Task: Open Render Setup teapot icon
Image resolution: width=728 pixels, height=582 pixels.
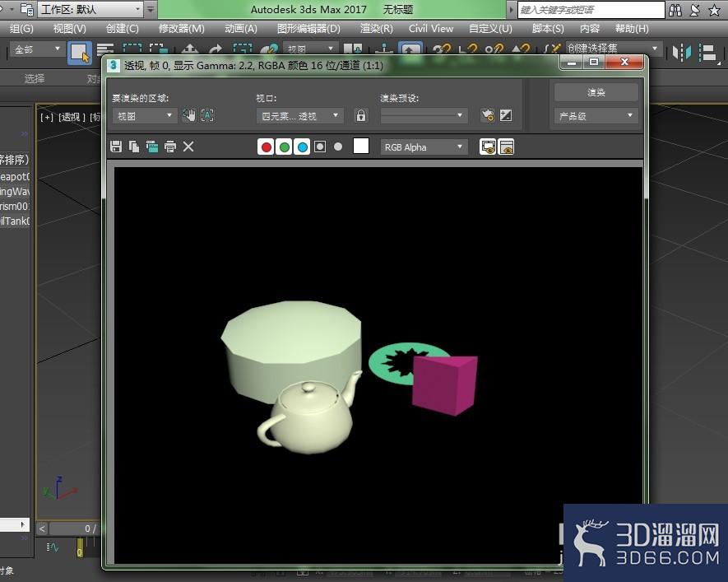Action: tap(488, 115)
